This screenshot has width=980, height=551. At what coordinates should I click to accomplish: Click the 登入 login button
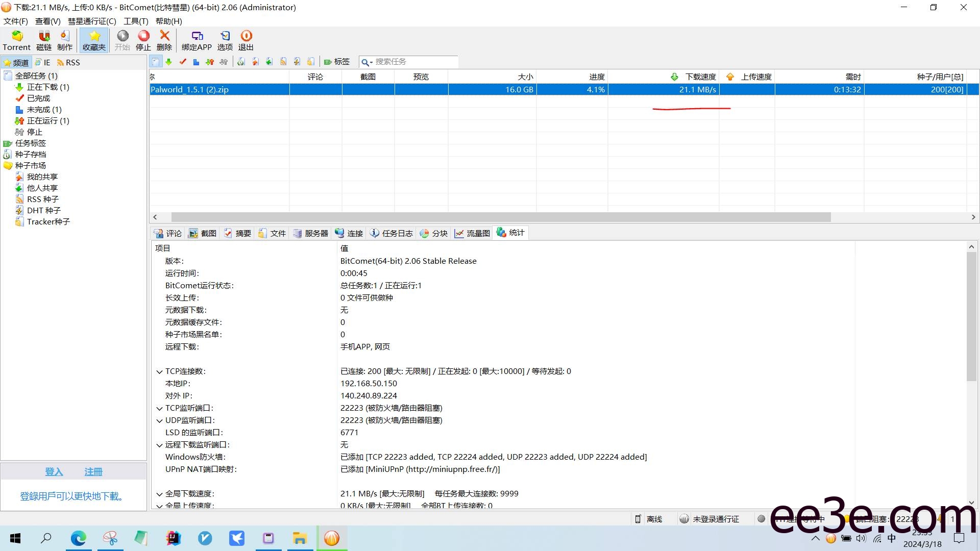tap(54, 472)
